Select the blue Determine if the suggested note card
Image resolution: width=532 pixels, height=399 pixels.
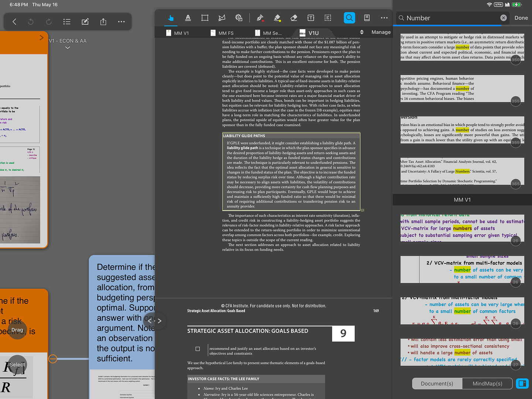click(122, 327)
